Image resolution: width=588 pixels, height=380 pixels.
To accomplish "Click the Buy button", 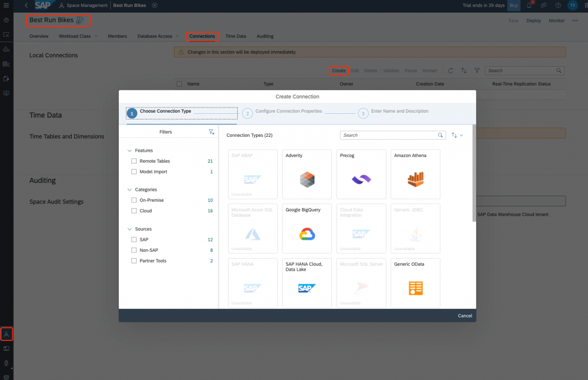I will pos(514,5).
